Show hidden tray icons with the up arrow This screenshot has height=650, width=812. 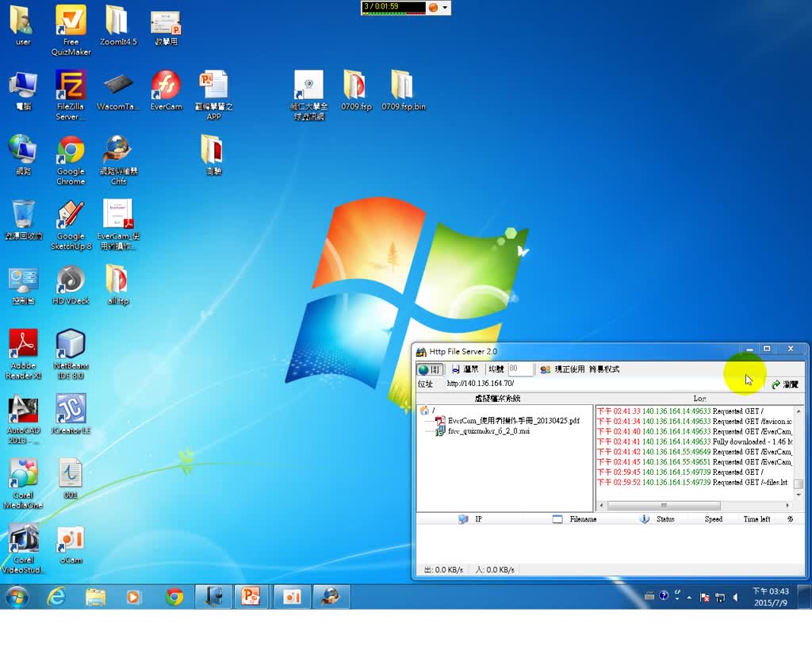pos(689,597)
